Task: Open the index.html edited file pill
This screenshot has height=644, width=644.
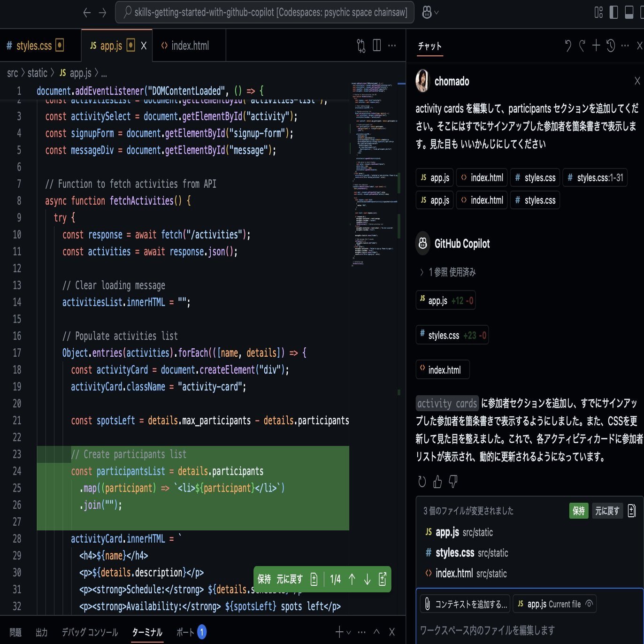Action: pyautogui.click(x=443, y=370)
